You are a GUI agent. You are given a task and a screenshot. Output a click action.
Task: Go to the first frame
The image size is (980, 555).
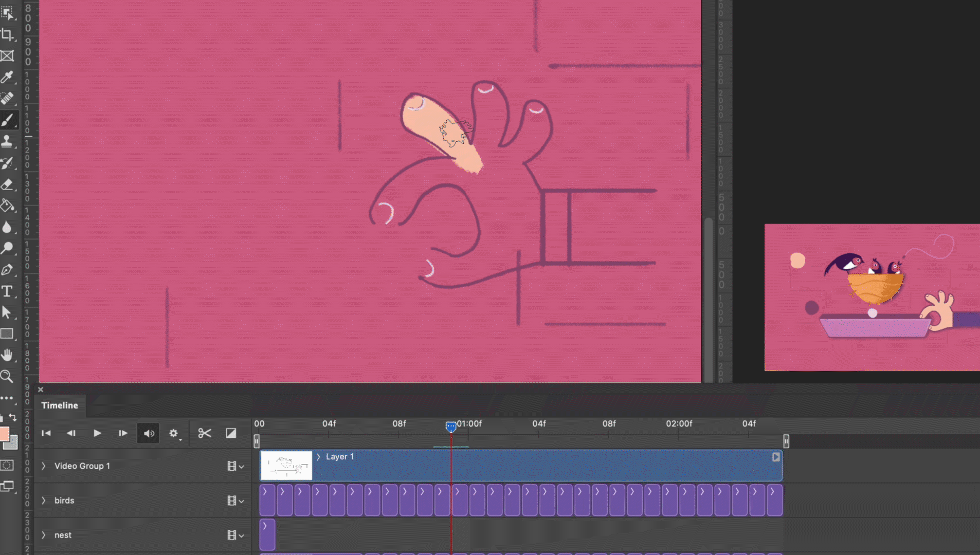coord(46,433)
